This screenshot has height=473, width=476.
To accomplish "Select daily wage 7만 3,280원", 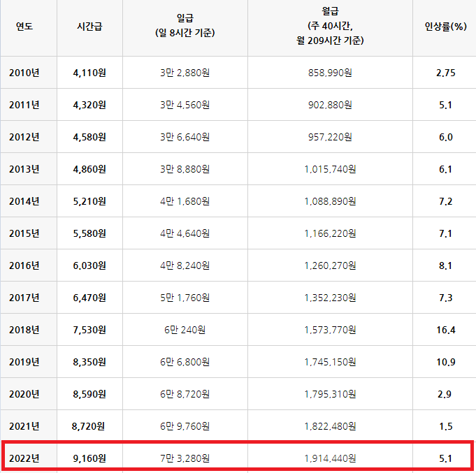I will [x=185, y=458].
